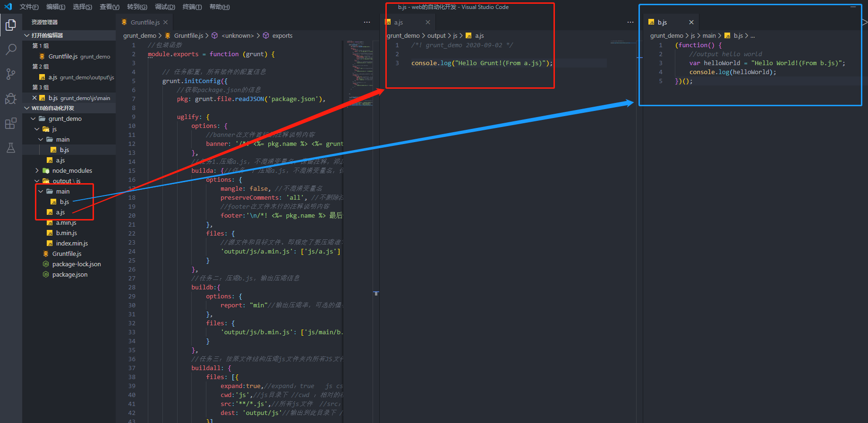This screenshot has height=423, width=868.
Task: Open the 终端(T) menu
Action: click(192, 7)
